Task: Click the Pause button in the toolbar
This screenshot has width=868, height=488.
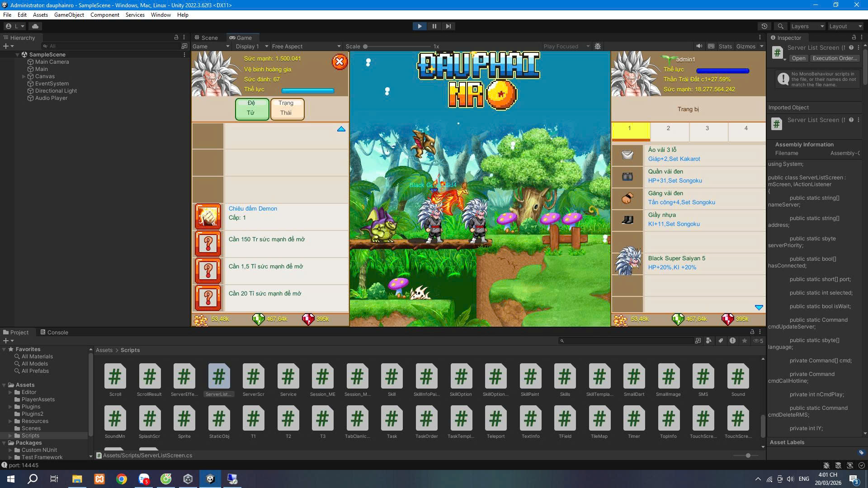Action: (x=434, y=26)
